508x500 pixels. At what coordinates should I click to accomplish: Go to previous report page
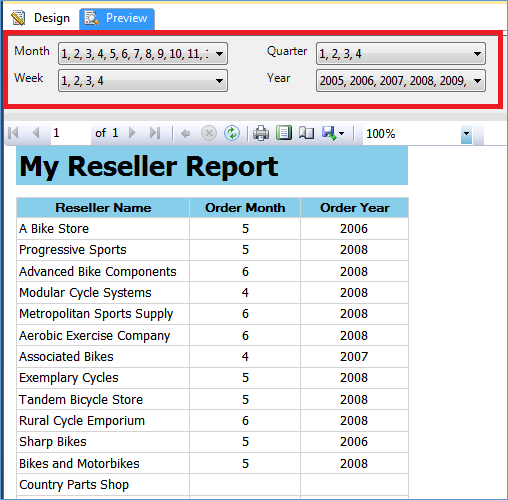click(36, 133)
